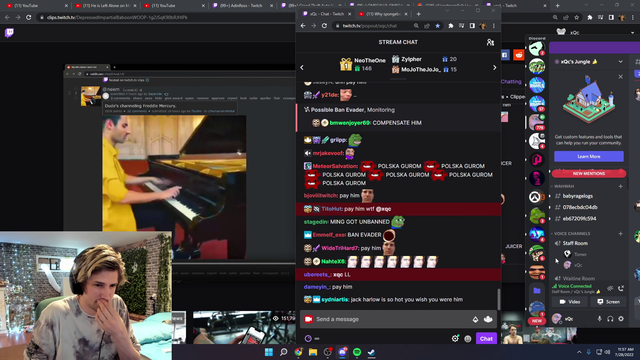
Task: Click the NEW unread servers pill
Action: [537, 321]
